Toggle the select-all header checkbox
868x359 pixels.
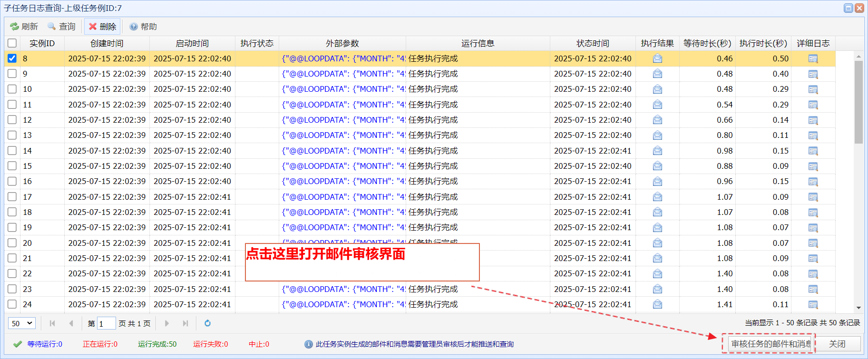tap(12, 43)
